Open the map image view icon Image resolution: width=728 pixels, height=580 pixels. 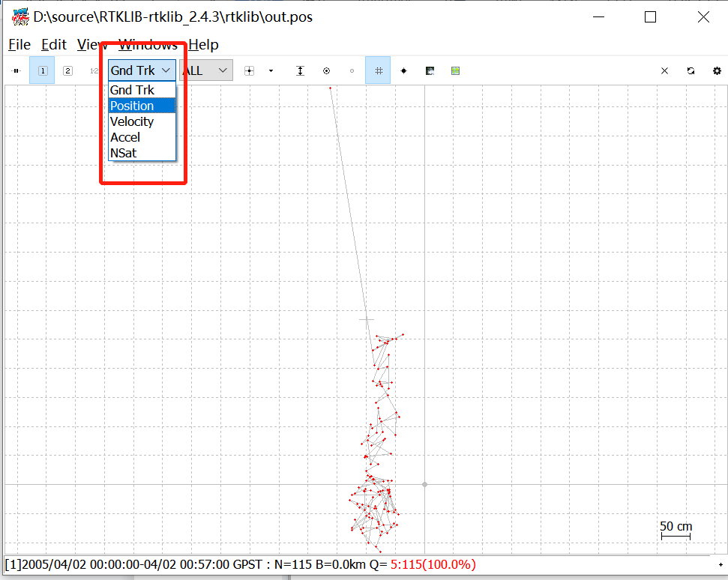(430, 71)
